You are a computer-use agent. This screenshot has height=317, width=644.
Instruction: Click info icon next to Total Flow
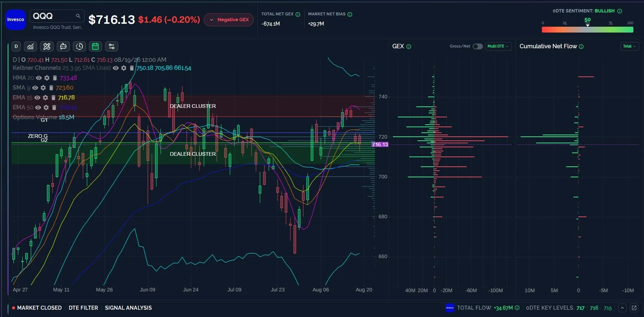tap(517, 308)
